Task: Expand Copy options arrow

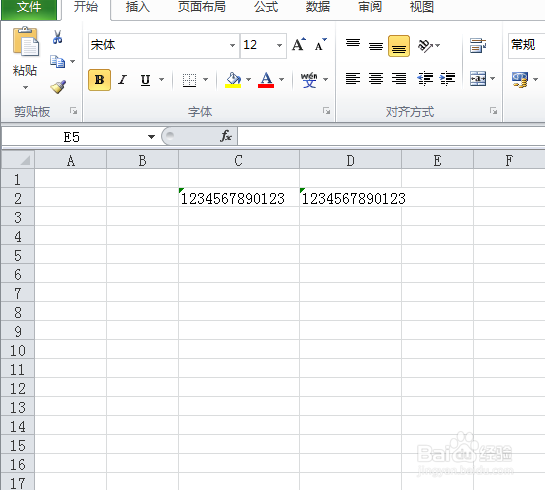Action: coord(72,62)
